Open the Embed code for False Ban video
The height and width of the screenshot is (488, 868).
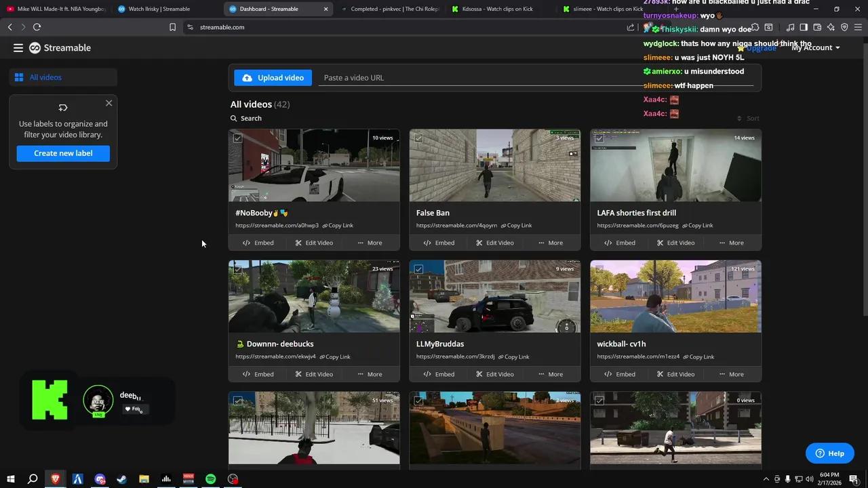(x=439, y=242)
